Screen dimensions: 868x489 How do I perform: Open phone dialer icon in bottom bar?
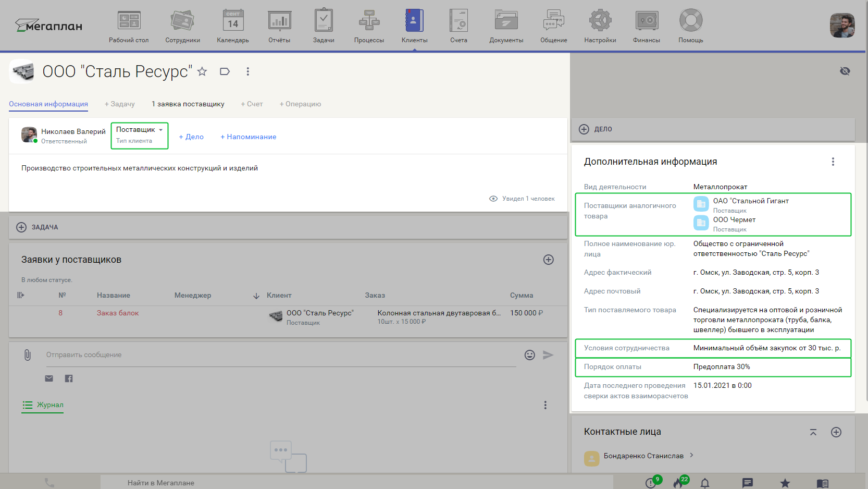click(x=49, y=483)
